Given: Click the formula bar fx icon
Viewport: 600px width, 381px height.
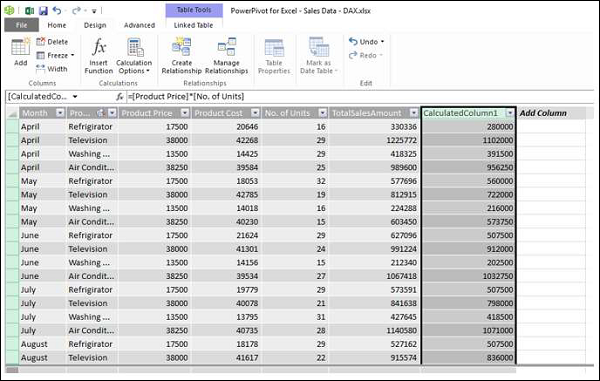Looking at the screenshot, I should click(x=120, y=97).
